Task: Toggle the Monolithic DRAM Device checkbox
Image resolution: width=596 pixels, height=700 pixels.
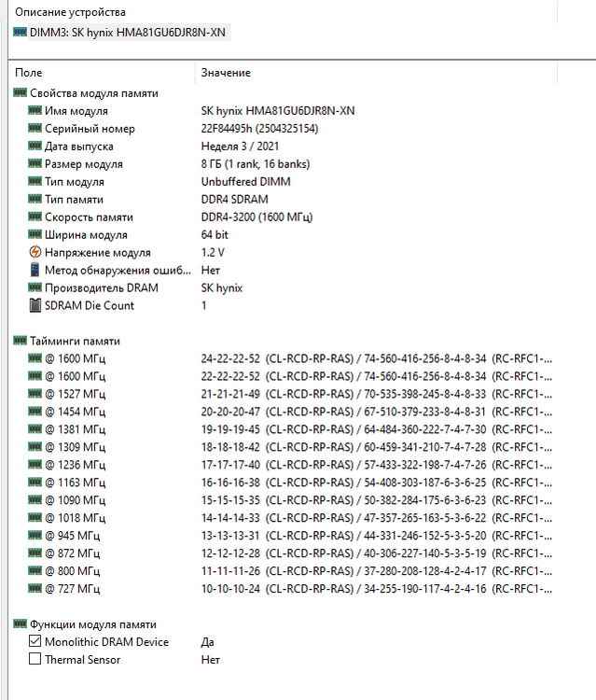Action: coord(35,641)
